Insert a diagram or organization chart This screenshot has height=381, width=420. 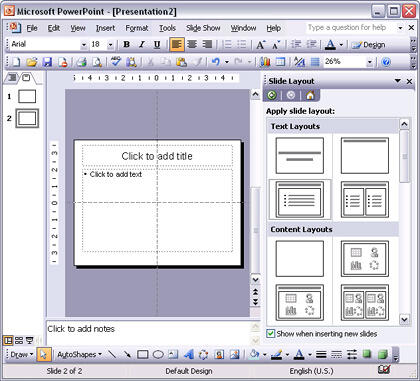(204, 354)
